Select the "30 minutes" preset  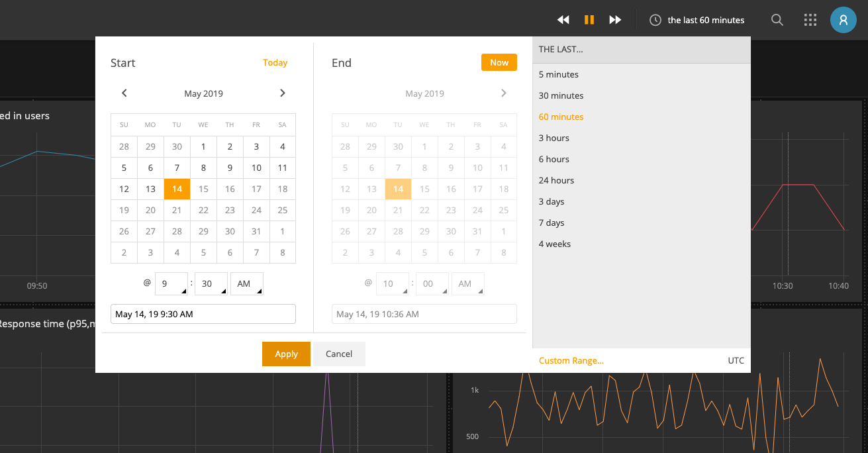(x=561, y=95)
